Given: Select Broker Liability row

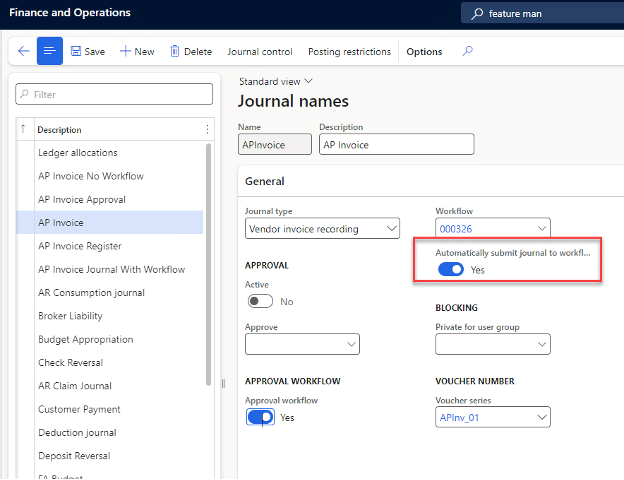Looking at the screenshot, I should point(109,316).
